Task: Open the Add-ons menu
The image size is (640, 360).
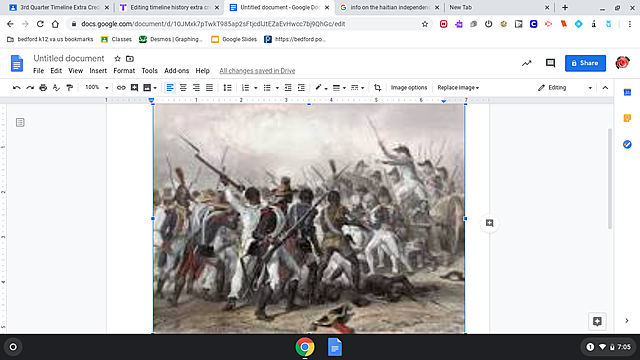Action: point(176,71)
